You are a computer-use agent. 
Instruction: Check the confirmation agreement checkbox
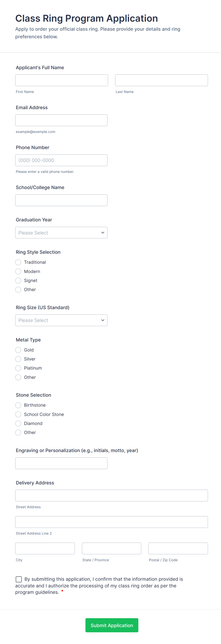19,579
